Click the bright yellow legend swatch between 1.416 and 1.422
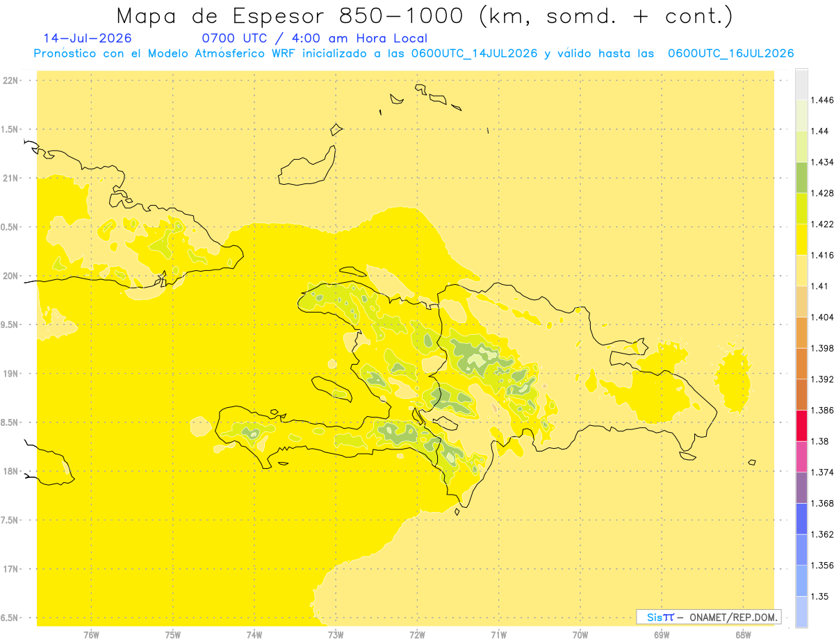 click(801, 240)
